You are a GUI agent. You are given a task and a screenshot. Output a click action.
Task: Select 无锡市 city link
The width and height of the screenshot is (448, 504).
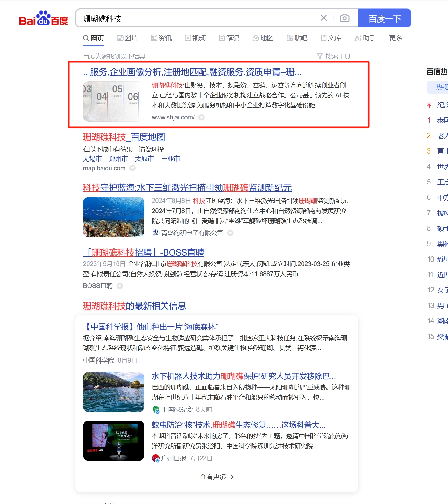point(92,159)
